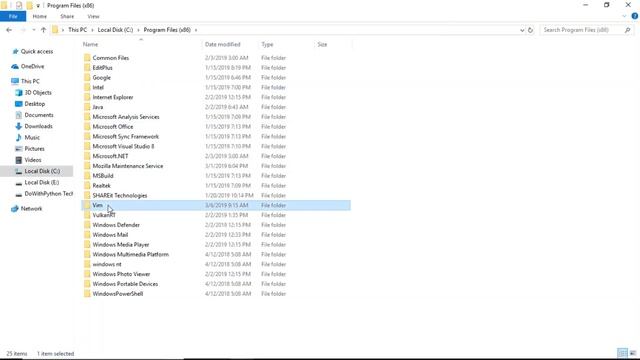Go up one folder level
The width and height of the screenshot is (640, 360).
point(43,30)
